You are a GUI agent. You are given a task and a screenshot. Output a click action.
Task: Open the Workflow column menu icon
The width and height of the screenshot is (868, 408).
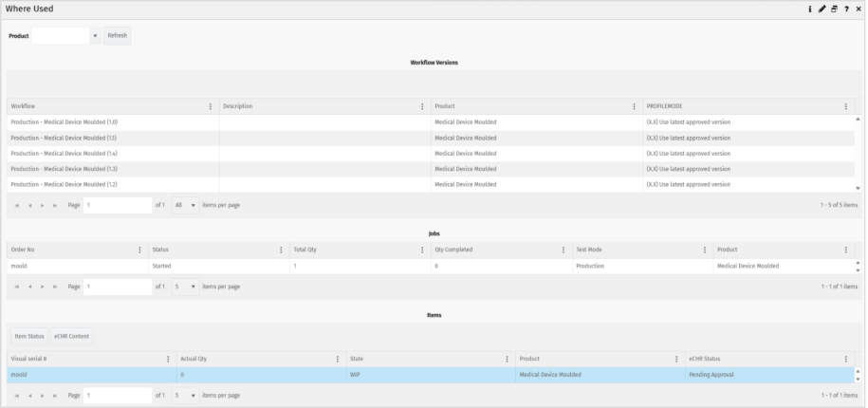211,106
